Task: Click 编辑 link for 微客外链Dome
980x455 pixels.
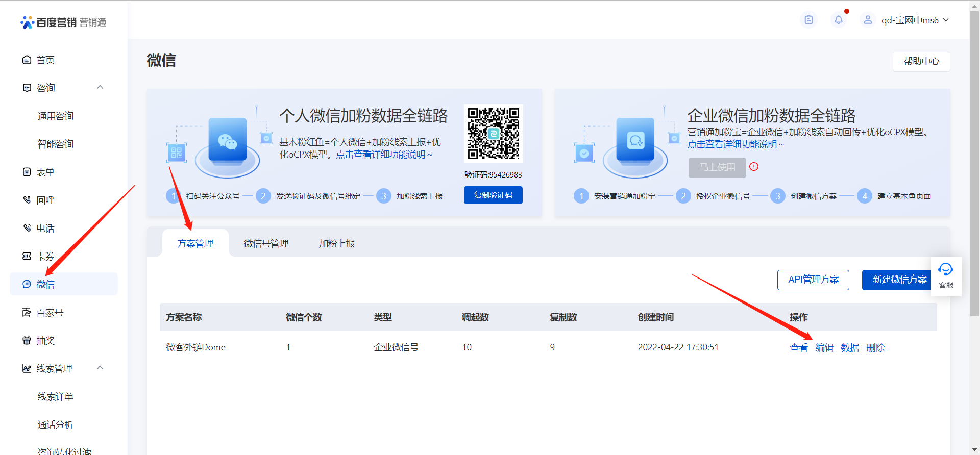Action: pos(824,347)
